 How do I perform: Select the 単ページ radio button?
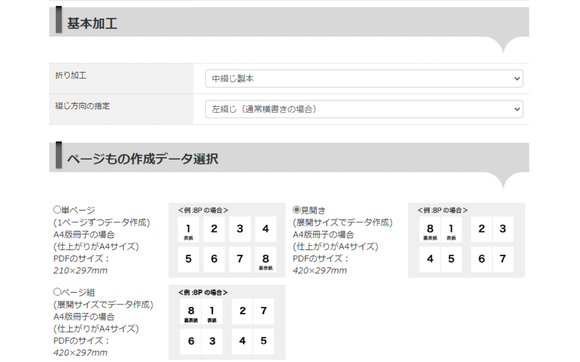pyautogui.click(x=57, y=210)
